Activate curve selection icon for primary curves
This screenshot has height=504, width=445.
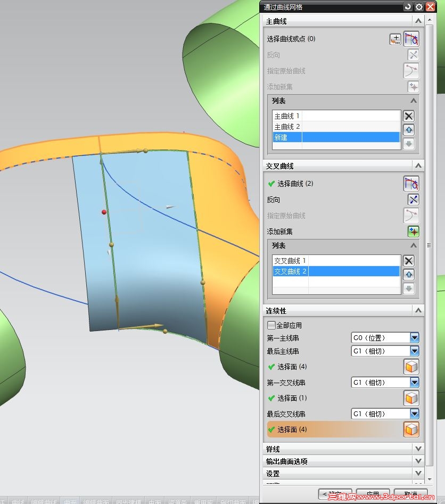pyautogui.click(x=411, y=39)
